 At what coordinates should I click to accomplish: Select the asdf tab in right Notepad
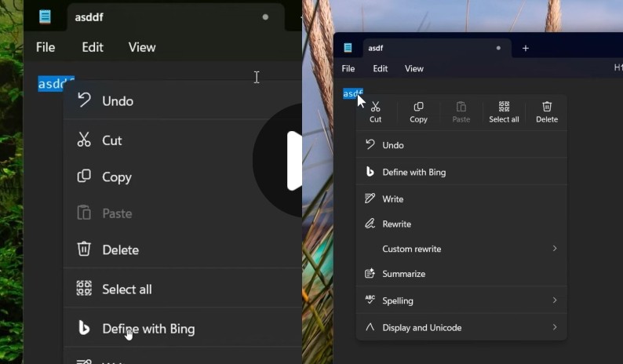click(x=437, y=48)
